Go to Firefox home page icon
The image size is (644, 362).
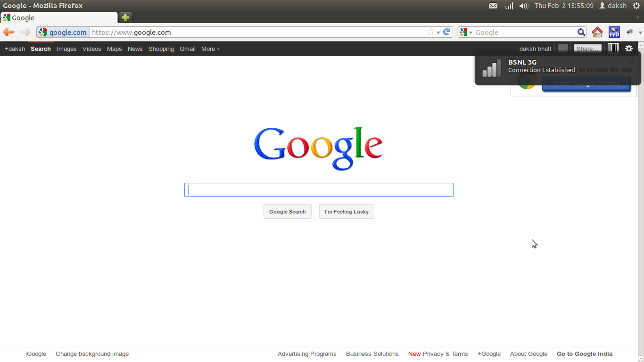point(597,32)
